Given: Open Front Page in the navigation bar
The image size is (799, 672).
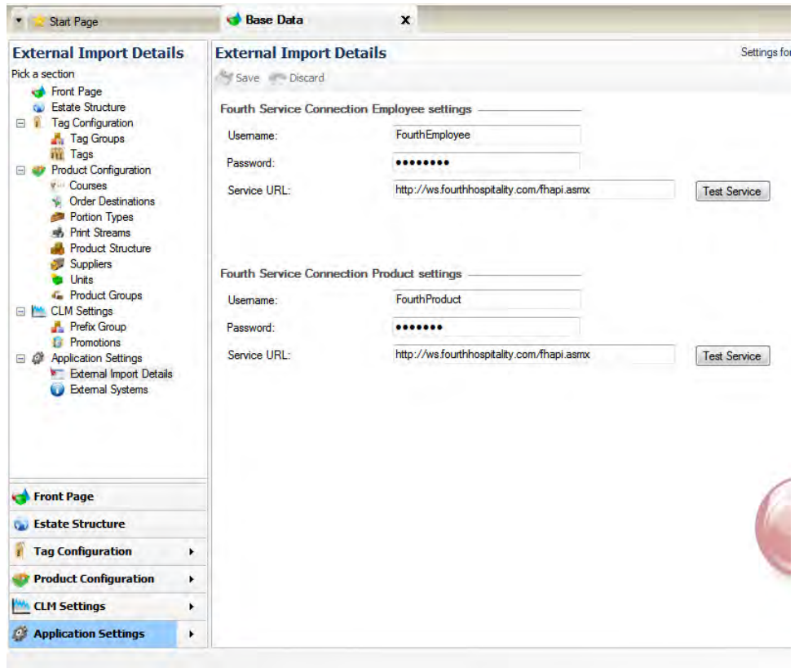Looking at the screenshot, I should 108,497.
